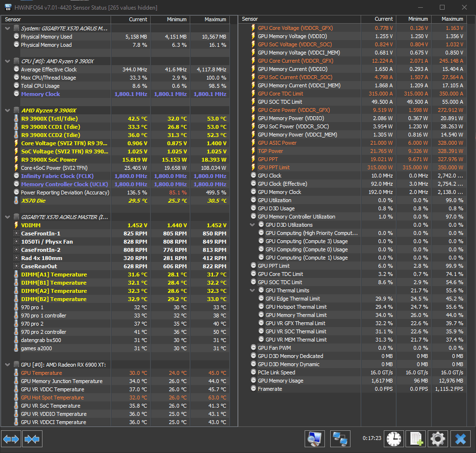
Task: Collapse the GPU D3D Utilizations subgroup
Action: (x=252, y=225)
